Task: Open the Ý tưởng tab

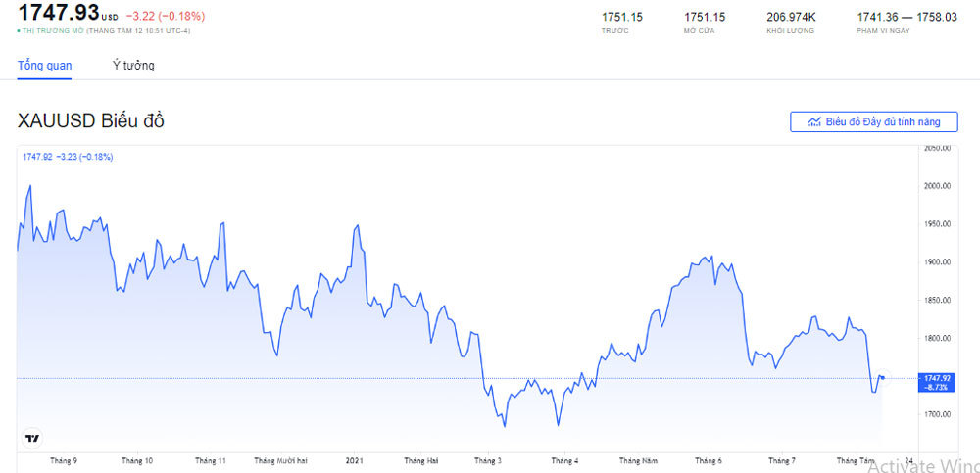Action: pyautogui.click(x=132, y=66)
